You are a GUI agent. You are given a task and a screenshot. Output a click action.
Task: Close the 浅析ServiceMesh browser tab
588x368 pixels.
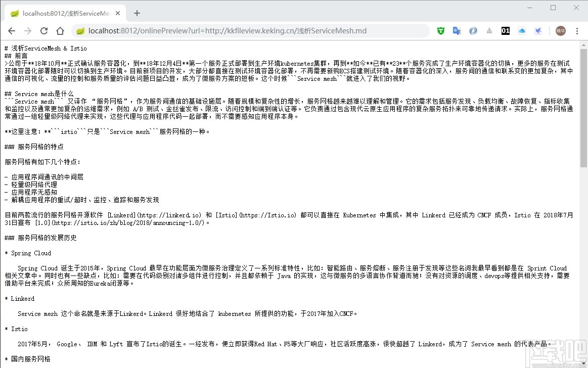coord(117,13)
